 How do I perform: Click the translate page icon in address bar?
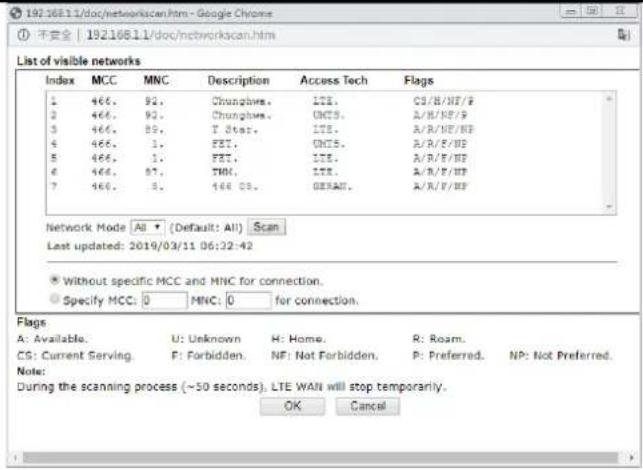tap(624, 35)
